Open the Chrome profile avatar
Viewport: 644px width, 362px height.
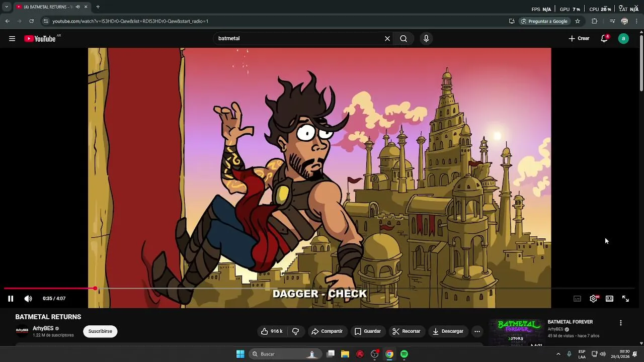[x=624, y=21]
